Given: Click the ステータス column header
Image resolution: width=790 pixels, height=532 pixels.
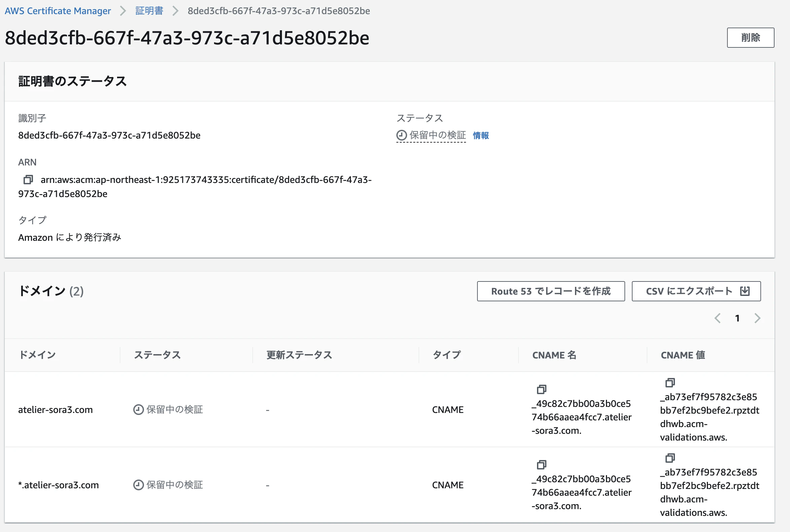Looking at the screenshot, I should pyautogui.click(x=157, y=355).
